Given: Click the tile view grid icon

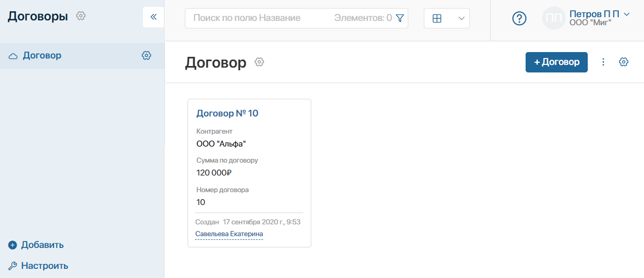Looking at the screenshot, I should 437,18.
